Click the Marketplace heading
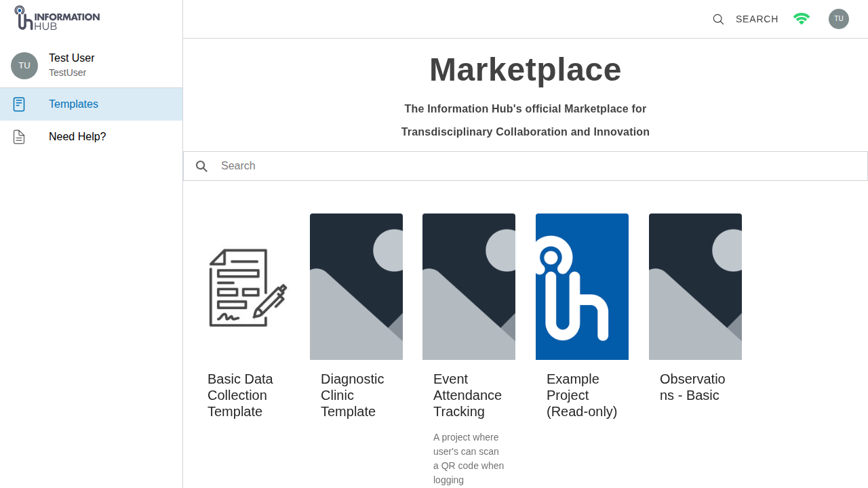868x488 pixels. 526,70
